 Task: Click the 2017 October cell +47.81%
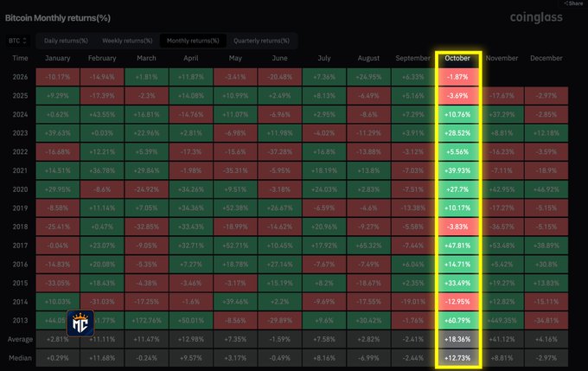457,246
